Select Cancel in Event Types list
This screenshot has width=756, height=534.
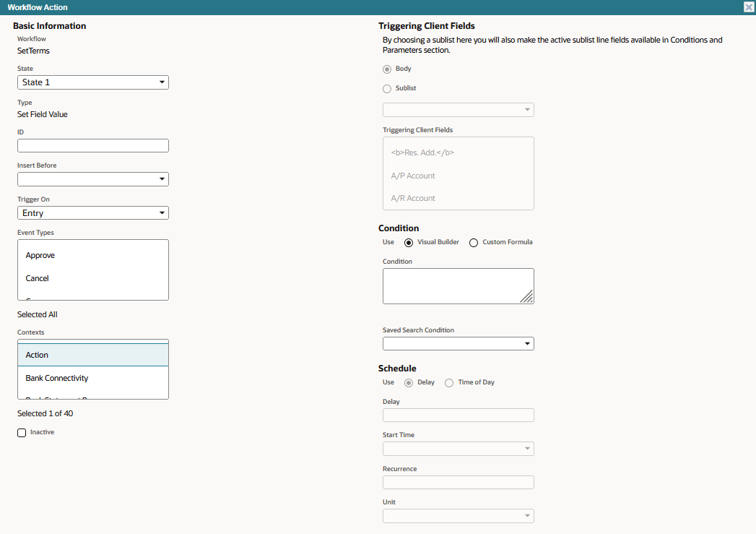click(x=38, y=278)
